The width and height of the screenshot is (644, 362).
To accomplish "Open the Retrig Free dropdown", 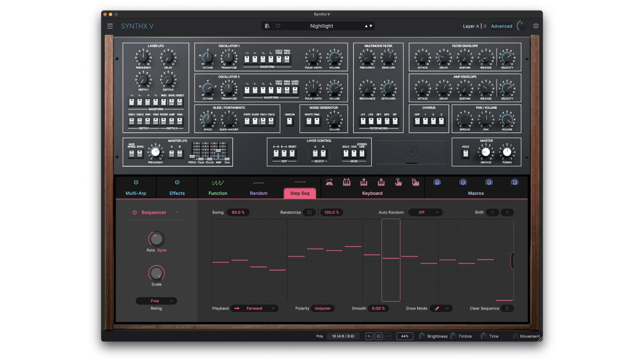I will [x=156, y=301].
